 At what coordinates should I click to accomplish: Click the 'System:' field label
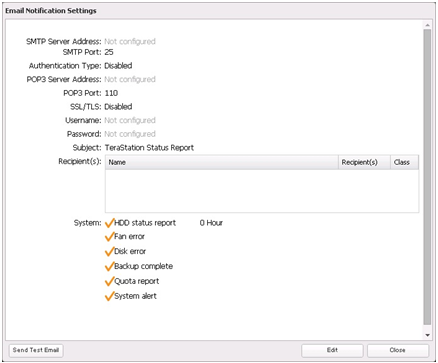tap(88, 223)
